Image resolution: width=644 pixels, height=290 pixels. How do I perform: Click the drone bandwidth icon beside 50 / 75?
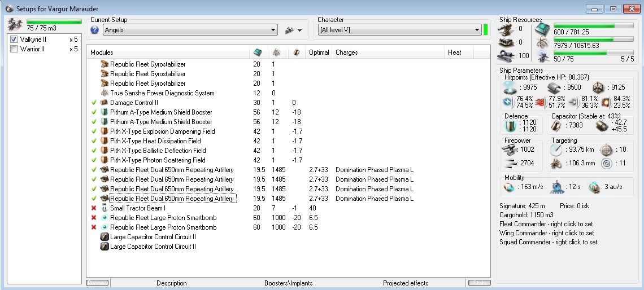click(543, 56)
